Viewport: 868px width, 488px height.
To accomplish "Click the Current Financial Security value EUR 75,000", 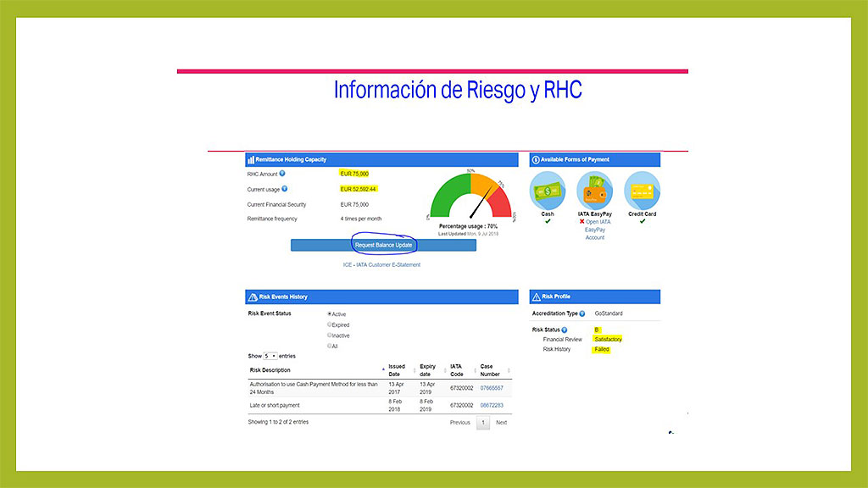I will click(x=354, y=205).
